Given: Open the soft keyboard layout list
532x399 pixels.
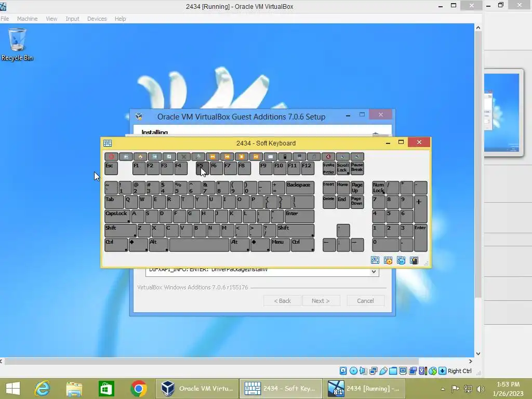Looking at the screenshot, I should click(375, 260).
